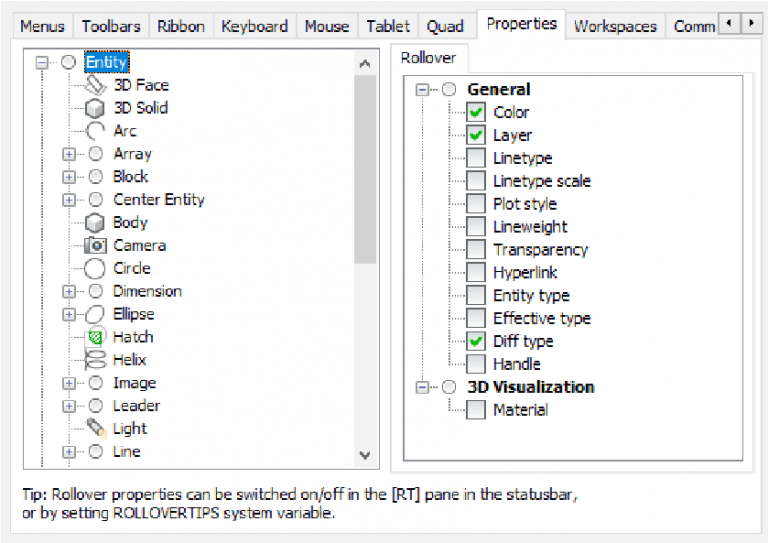768x543 pixels.
Task: Enable the Linetype scale checkbox
Action: [476, 181]
